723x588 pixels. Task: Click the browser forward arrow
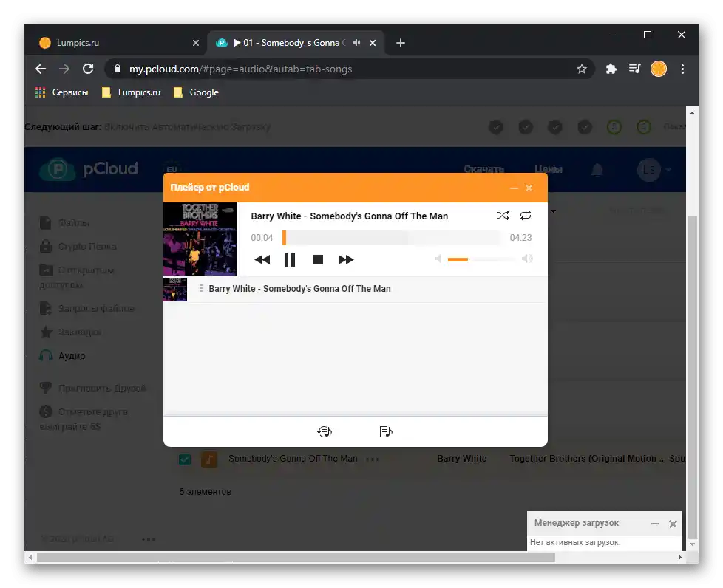(64, 69)
